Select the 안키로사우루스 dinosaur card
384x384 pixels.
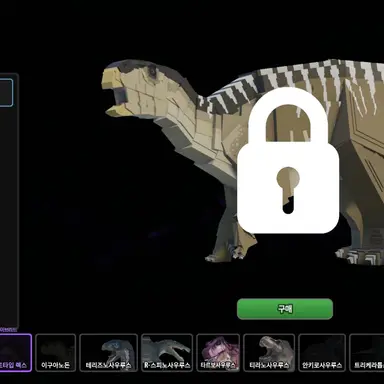tap(322, 353)
